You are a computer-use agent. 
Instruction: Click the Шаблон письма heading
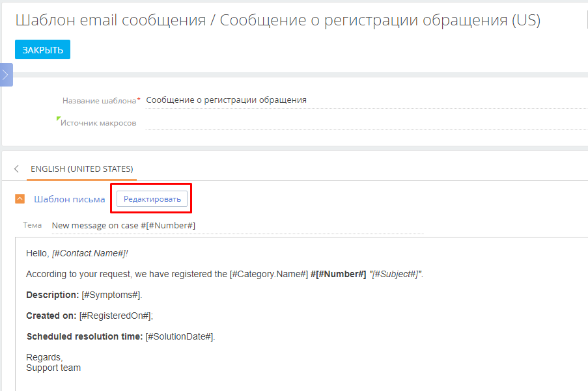[70, 199]
